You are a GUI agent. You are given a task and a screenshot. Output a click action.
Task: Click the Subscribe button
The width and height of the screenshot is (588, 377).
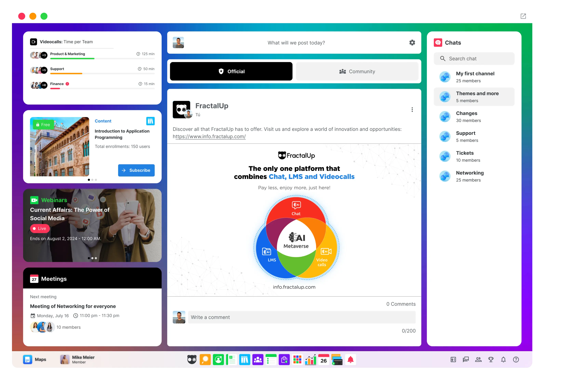[x=136, y=170]
